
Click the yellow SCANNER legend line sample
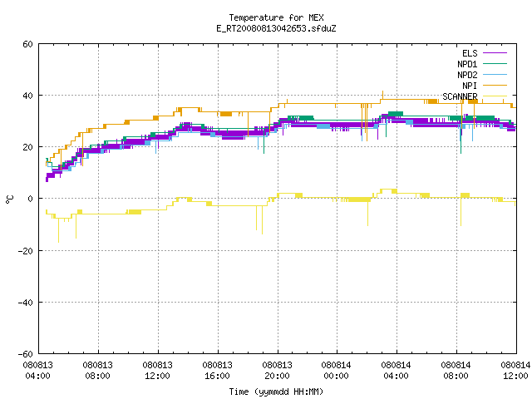coord(495,96)
